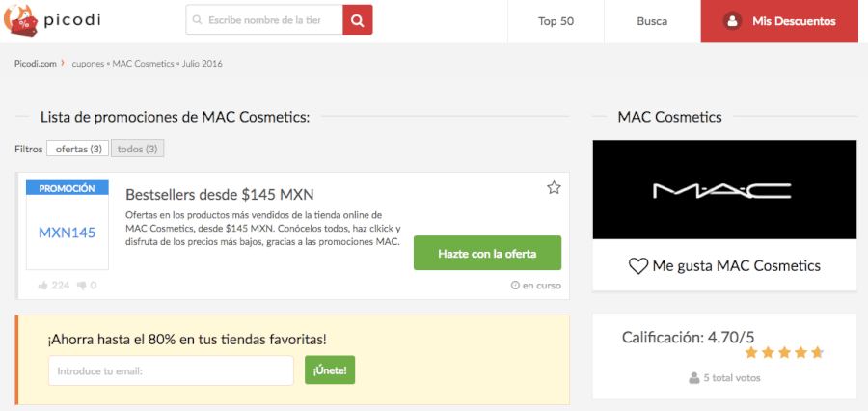Open the Busca menu item
The image size is (868, 411).
tap(652, 21)
